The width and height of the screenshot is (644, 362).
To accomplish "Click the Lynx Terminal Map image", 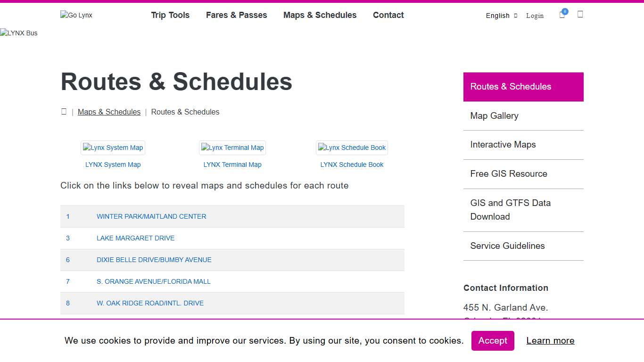I will (232, 148).
